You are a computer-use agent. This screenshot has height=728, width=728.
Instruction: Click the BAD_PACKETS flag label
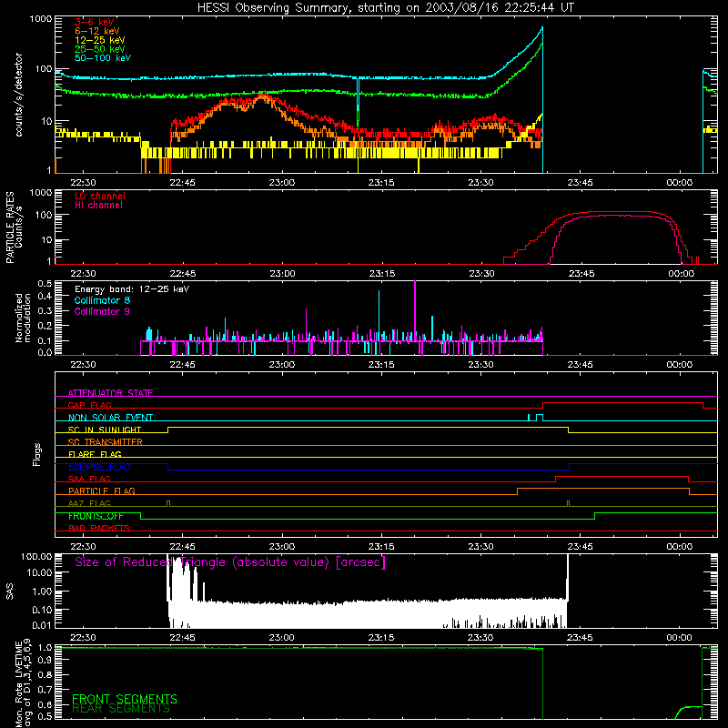tap(99, 528)
